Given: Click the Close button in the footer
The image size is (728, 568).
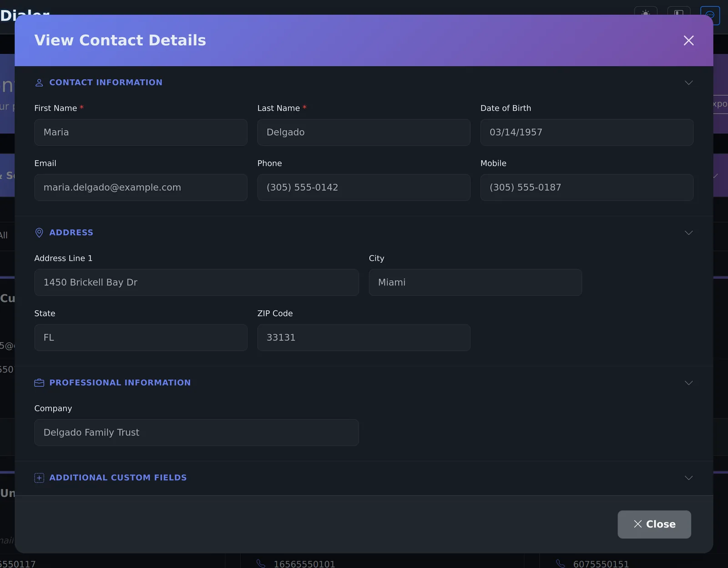Looking at the screenshot, I should tap(654, 524).
